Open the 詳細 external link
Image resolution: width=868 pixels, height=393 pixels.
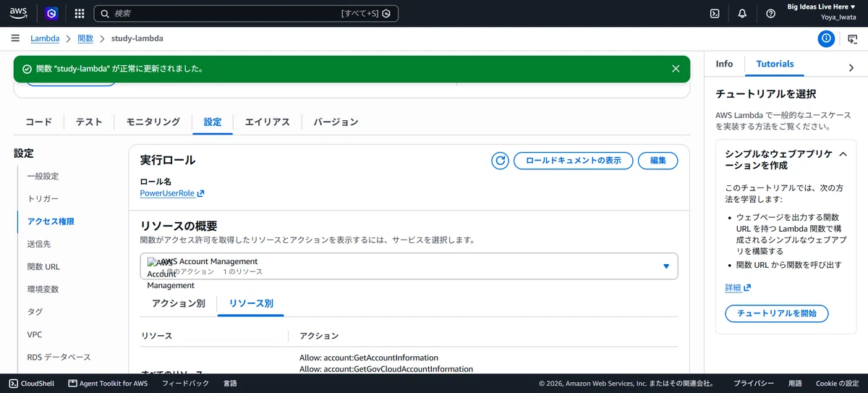[738, 287]
